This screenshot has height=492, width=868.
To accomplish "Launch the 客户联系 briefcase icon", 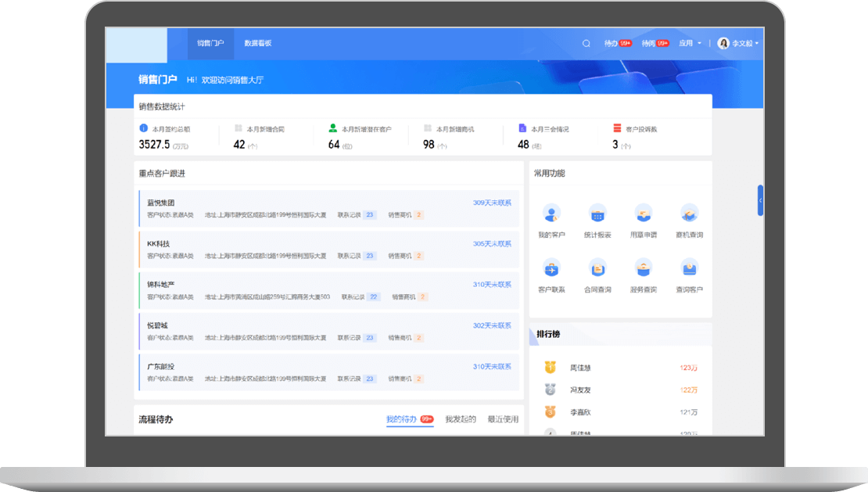I will click(551, 268).
